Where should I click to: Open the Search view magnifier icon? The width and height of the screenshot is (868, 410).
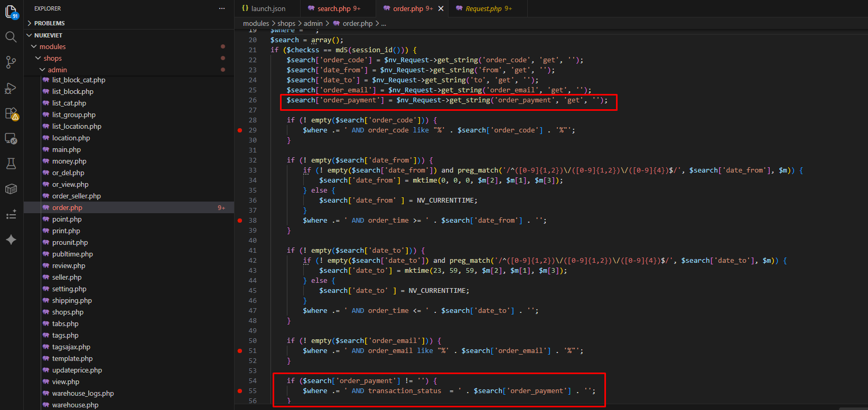tap(11, 36)
